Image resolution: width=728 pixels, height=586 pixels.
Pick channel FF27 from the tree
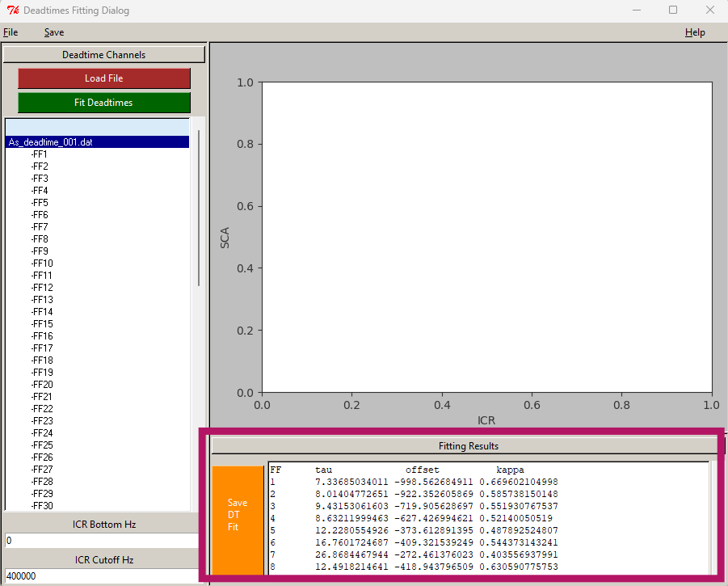point(42,470)
